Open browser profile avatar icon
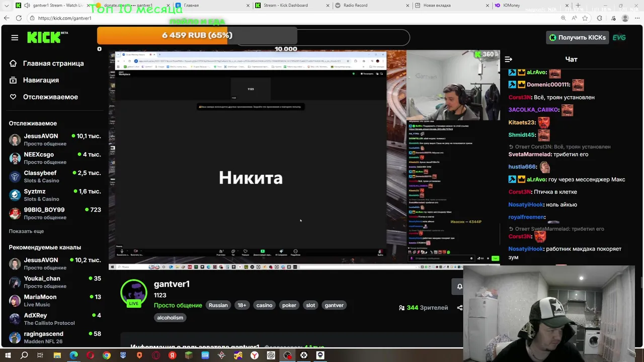 click(x=625, y=18)
